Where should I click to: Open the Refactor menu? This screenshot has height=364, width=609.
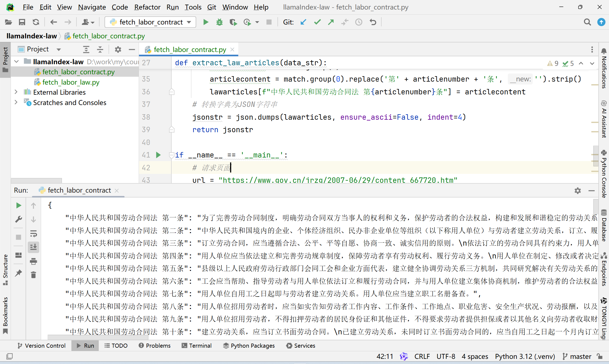pos(147,7)
